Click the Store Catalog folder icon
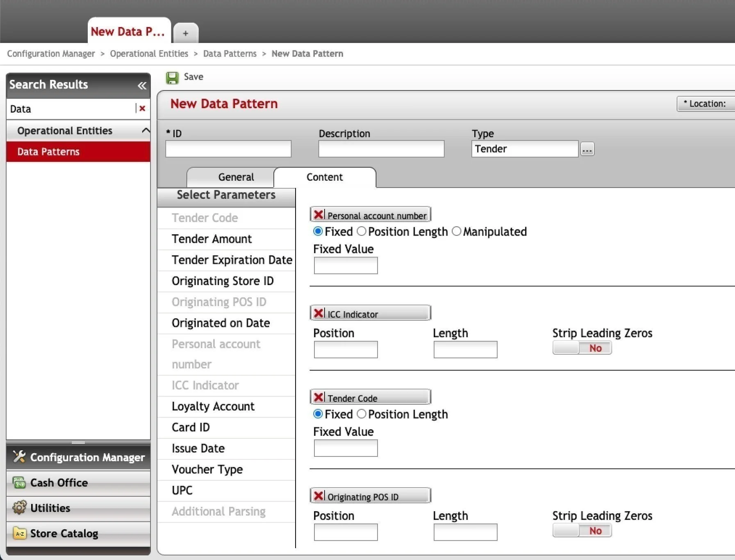 point(19,533)
